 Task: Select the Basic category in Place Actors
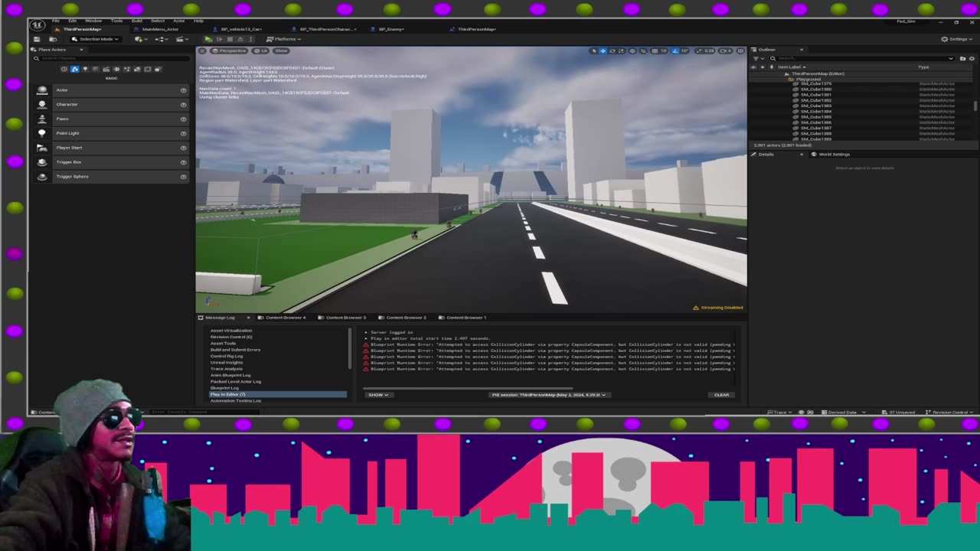pos(75,69)
